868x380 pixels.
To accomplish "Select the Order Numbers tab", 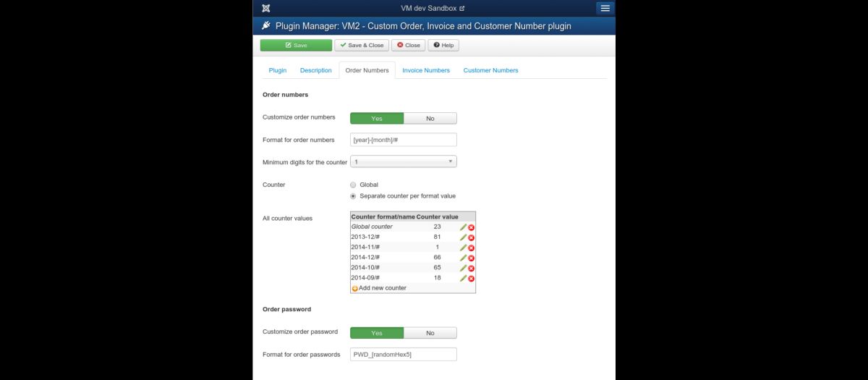I will (x=367, y=70).
